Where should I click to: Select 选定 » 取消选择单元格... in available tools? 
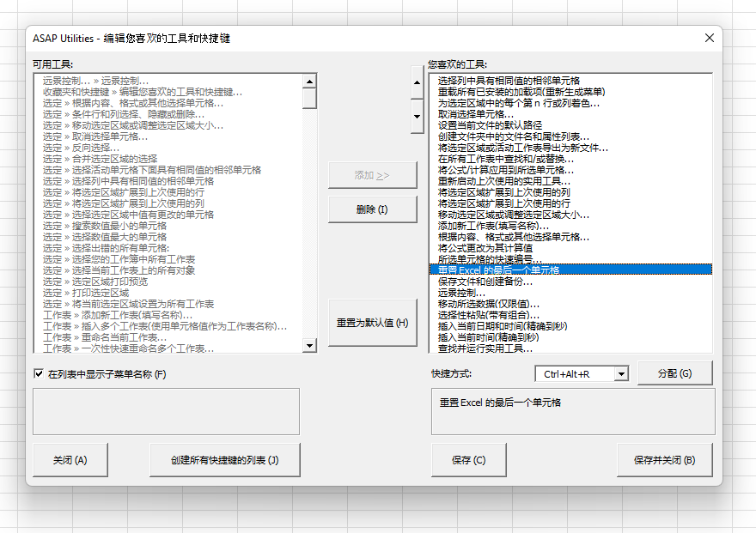(95, 136)
